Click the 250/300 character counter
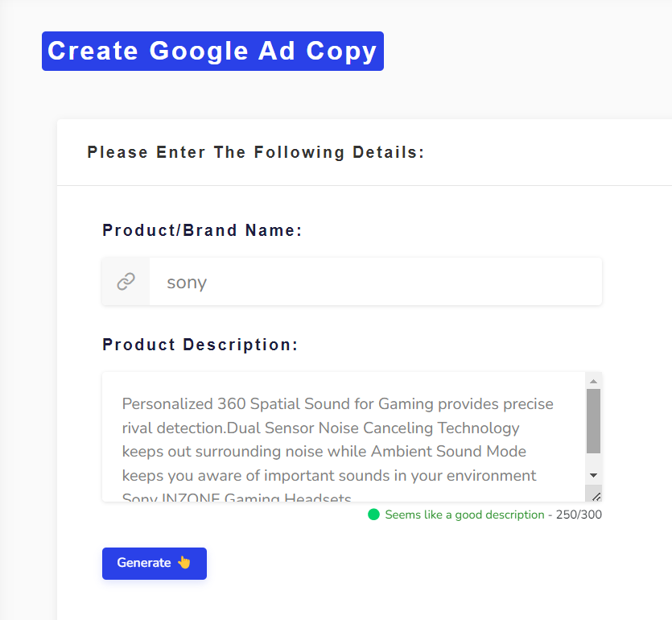The height and width of the screenshot is (620, 672). [579, 515]
